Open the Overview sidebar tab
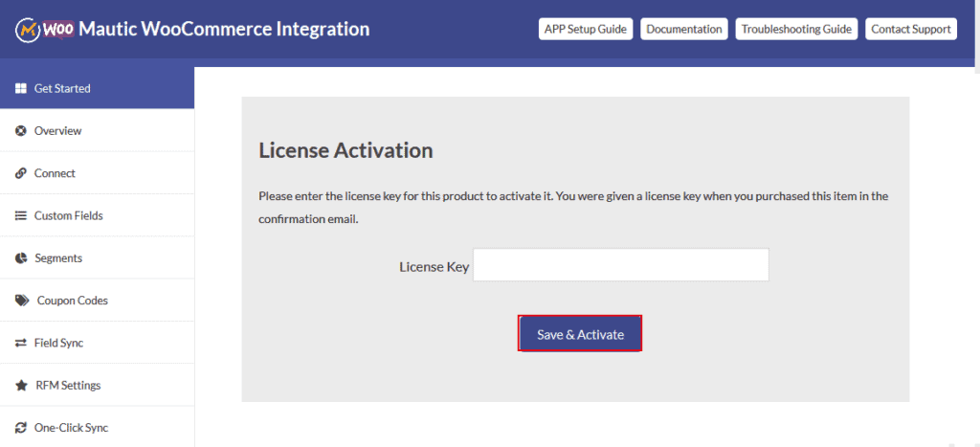The height and width of the screenshot is (447, 980). (97, 131)
